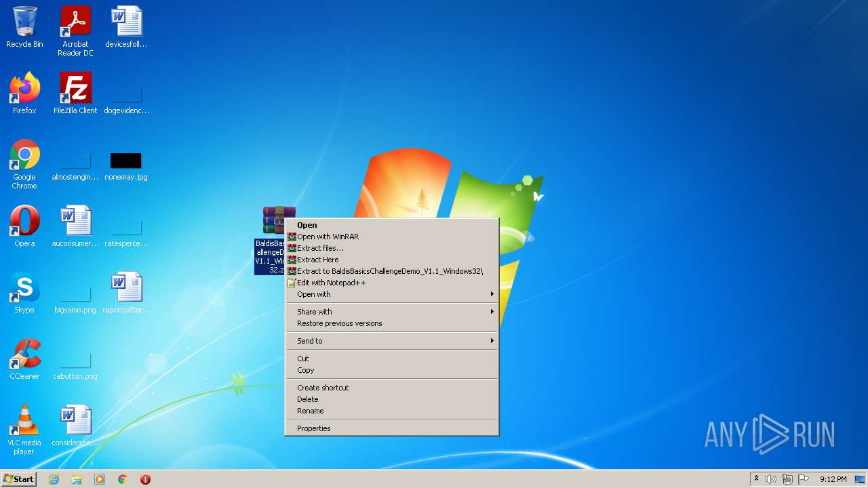The width and height of the screenshot is (868, 488).
Task: Select the CCleaner desktop shortcut
Action: click(x=24, y=359)
